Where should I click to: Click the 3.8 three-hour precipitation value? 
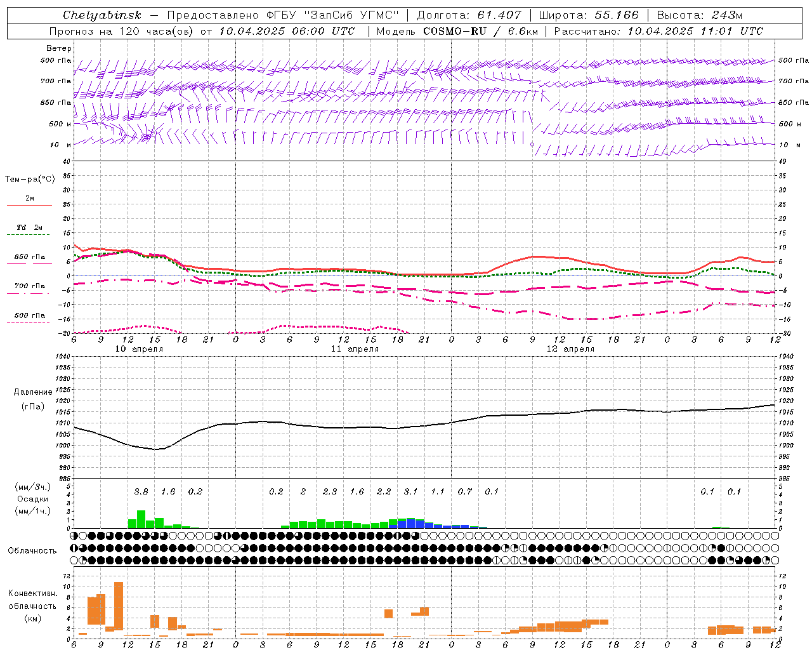pyautogui.click(x=141, y=492)
